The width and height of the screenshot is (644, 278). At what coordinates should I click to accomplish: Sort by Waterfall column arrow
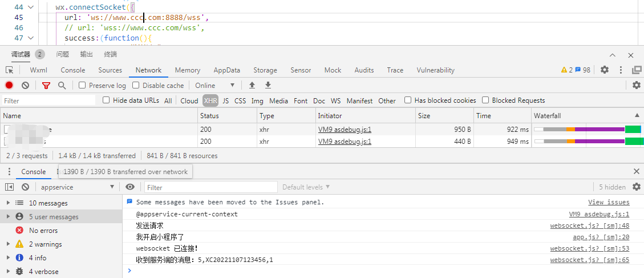pos(637,115)
